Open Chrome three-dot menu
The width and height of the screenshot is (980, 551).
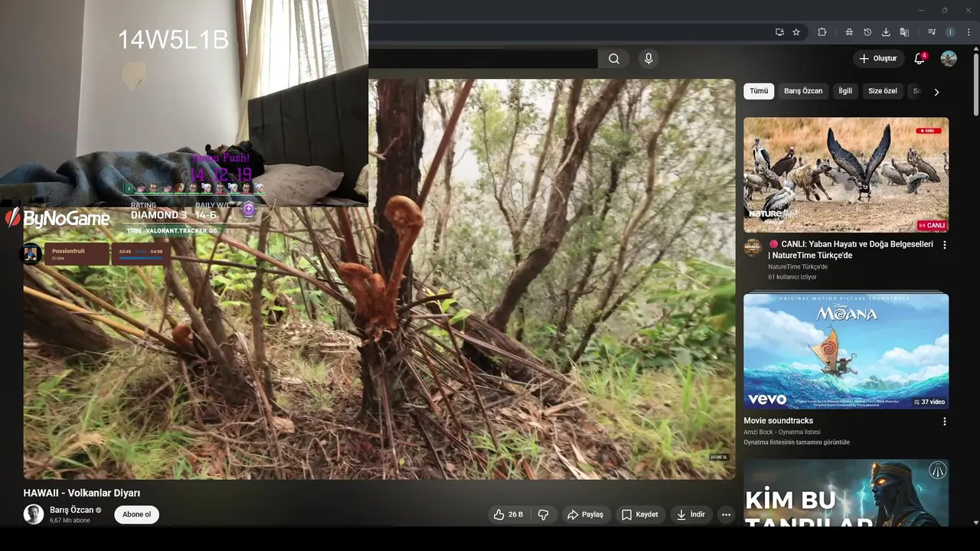pos(969,32)
